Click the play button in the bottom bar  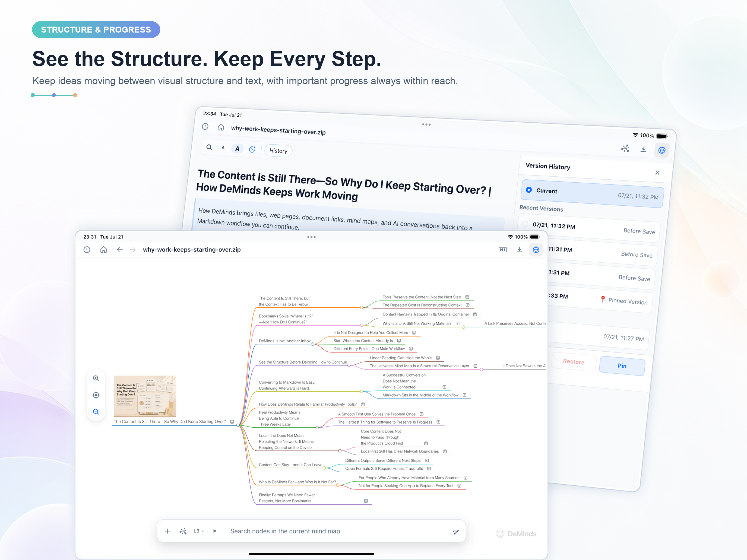(215, 531)
